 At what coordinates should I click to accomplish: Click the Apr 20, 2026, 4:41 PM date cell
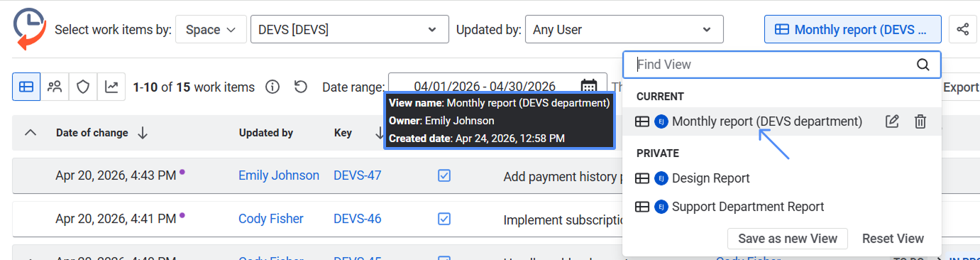pyautogui.click(x=116, y=219)
